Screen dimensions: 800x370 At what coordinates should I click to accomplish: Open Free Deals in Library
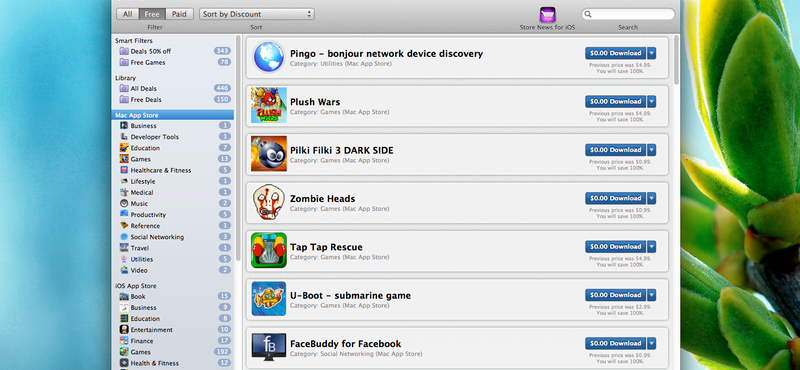coord(173,100)
